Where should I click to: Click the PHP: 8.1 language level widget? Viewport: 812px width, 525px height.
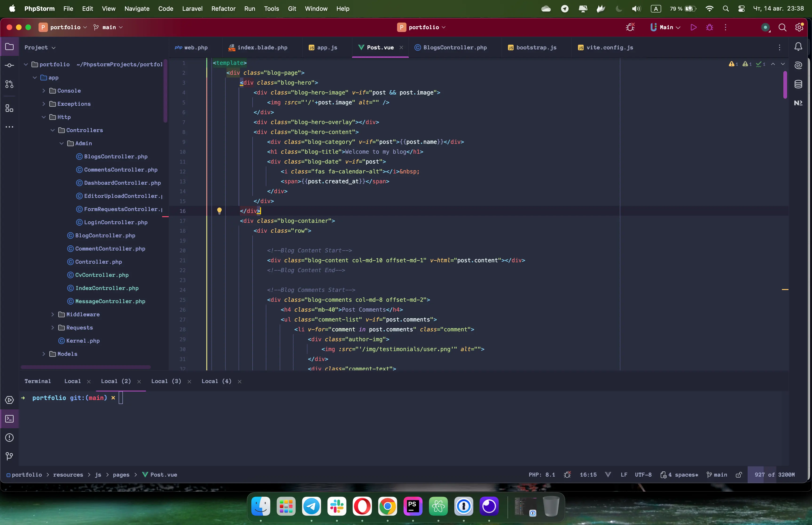pos(542,475)
